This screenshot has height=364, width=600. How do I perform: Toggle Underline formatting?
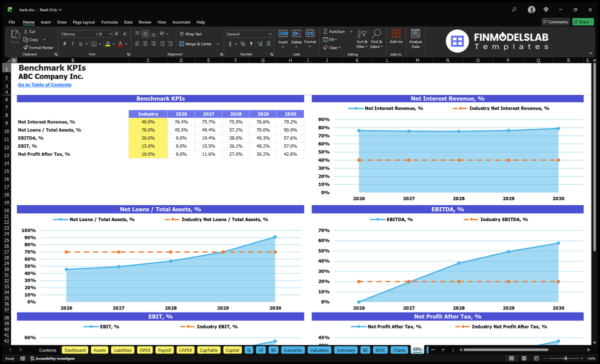pos(80,44)
